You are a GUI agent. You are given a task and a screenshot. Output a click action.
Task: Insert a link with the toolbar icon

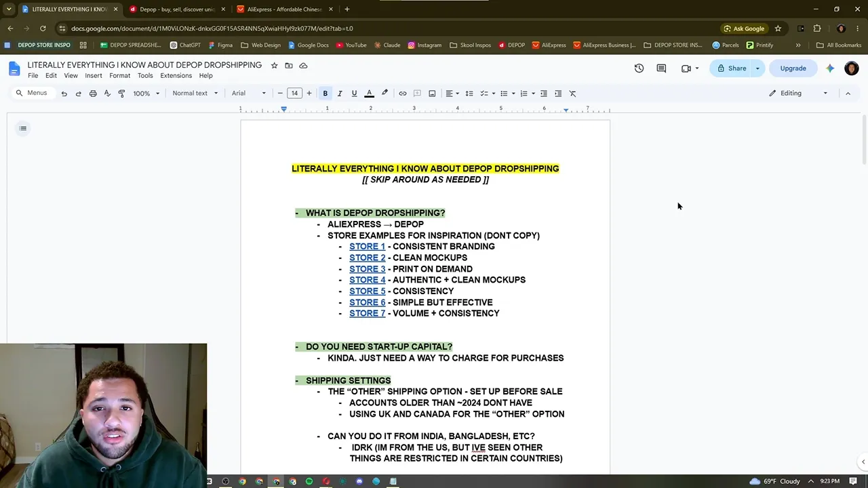[403, 94]
